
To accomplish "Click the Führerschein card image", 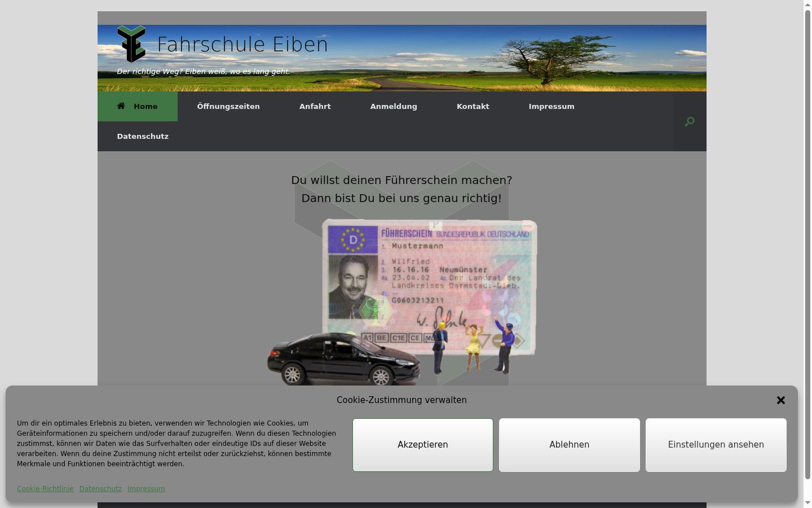I will (x=429, y=288).
